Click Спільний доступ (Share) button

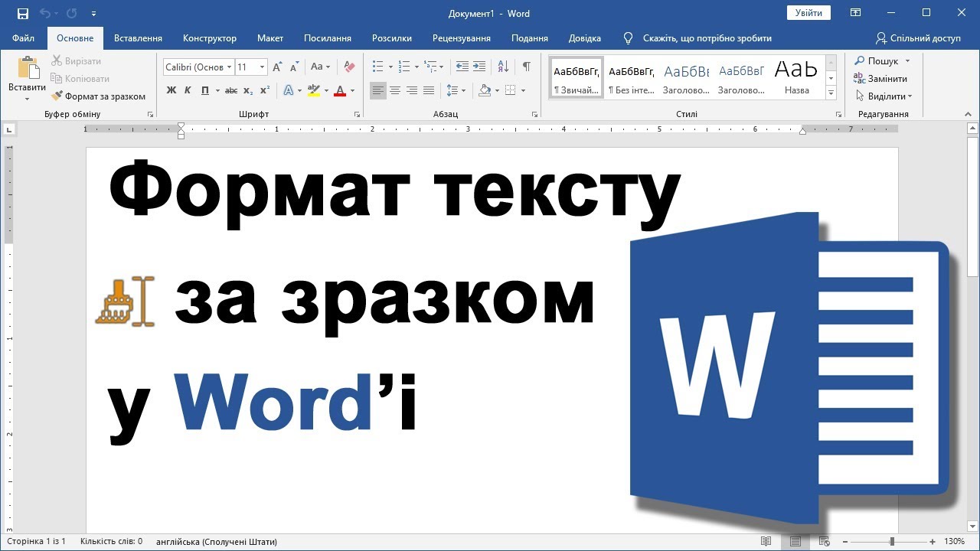coord(918,37)
